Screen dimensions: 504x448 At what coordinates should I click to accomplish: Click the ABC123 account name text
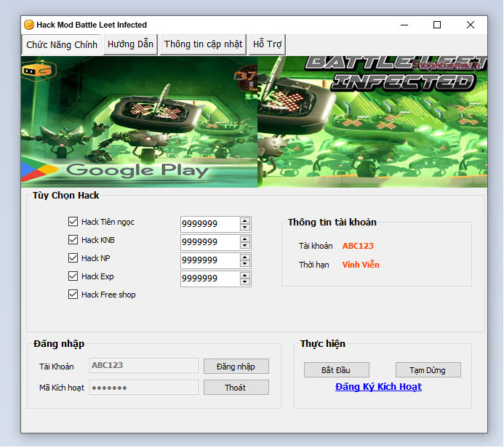pos(358,246)
